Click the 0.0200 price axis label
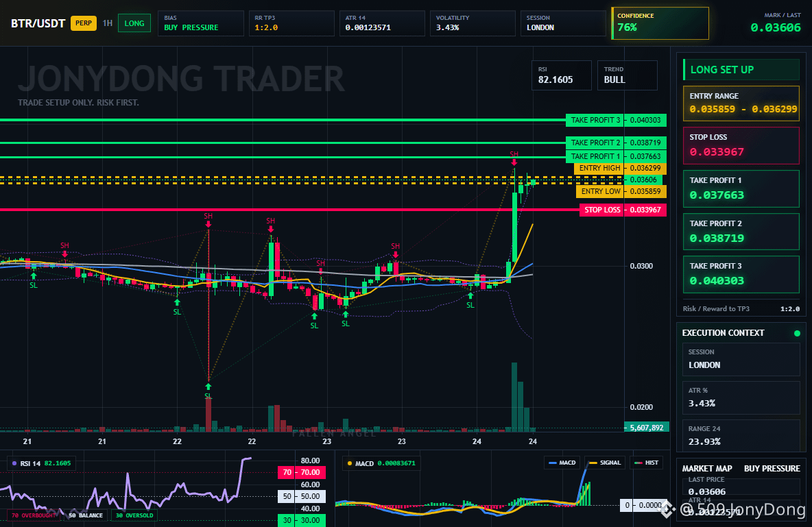Viewport: 812px width, 527px height. pyautogui.click(x=641, y=408)
